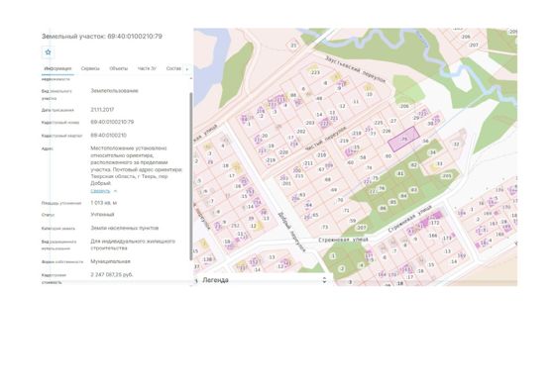Click cadastral quarter value 69:40:0100210

click(x=108, y=136)
